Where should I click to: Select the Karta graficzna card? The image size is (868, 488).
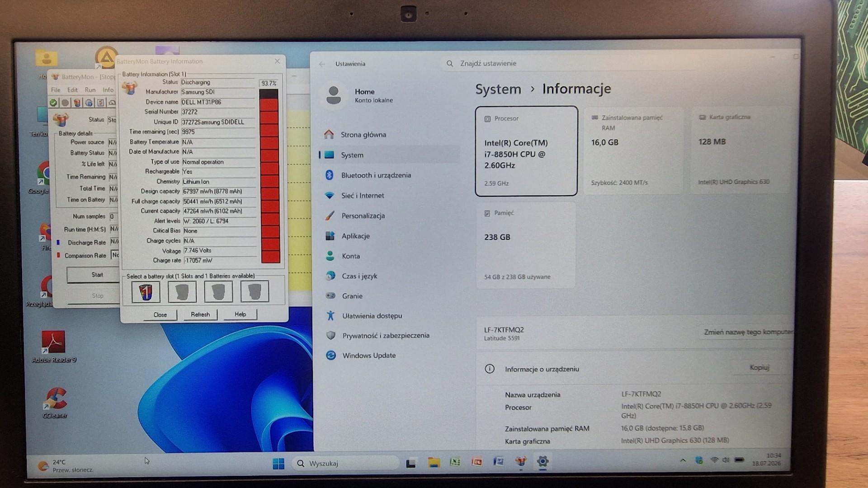(740, 150)
